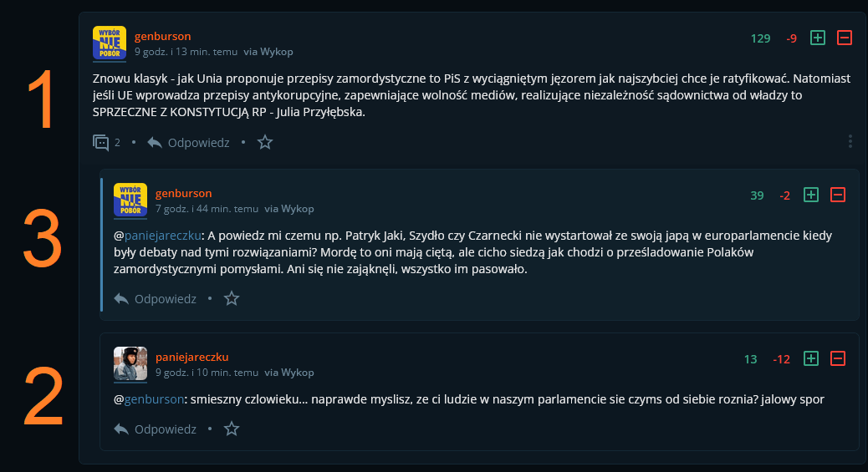Downvote genburson's reply to paniejareczku

point(838,195)
